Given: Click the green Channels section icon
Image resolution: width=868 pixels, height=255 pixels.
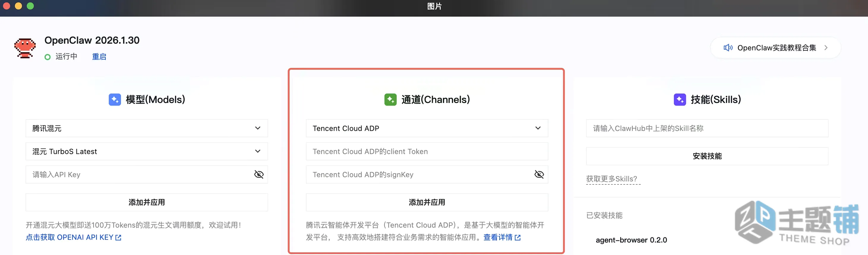Looking at the screenshot, I should (x=390, y=100).
